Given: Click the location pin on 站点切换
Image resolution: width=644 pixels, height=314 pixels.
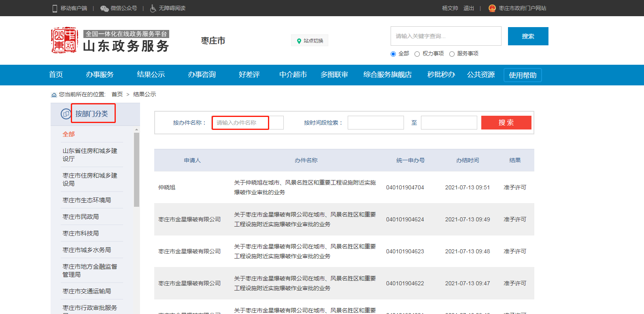Looking at the screenshot, I should (299, 41).
